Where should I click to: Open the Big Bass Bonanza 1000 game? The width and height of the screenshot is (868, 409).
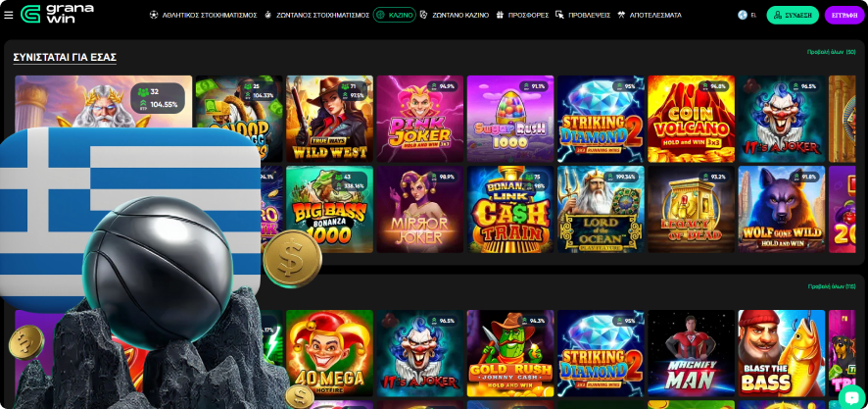pyautogui.click(x=329, y=210)
